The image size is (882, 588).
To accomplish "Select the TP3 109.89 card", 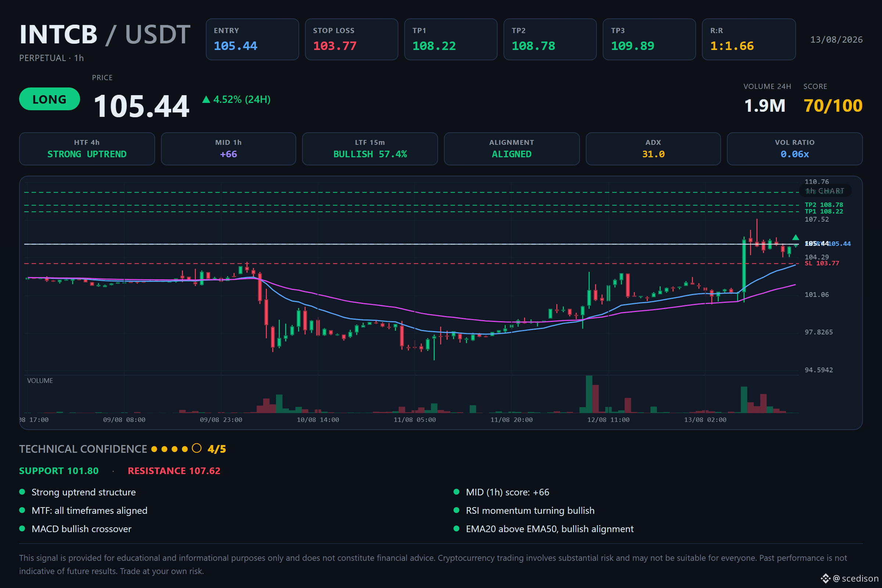I will (x=649, y=39).
